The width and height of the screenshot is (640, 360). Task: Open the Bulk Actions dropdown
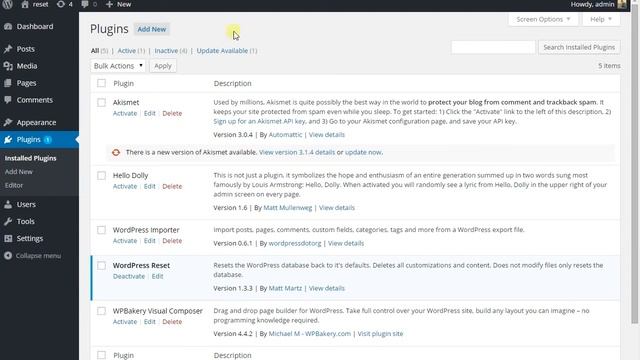(118, 66)
